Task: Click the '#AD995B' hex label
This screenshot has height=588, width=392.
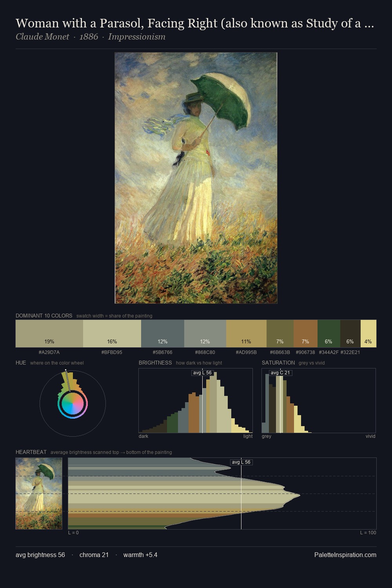Action: (246, 352)
